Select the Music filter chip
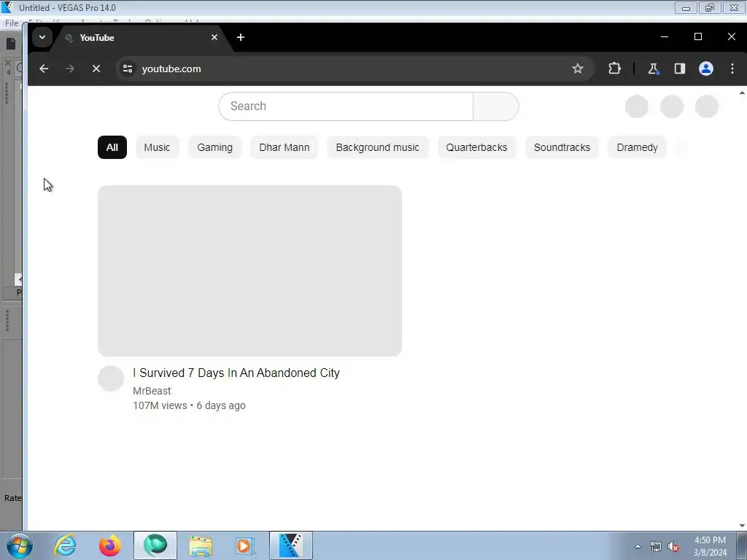The image size is (747, 560). coord(157,147)
